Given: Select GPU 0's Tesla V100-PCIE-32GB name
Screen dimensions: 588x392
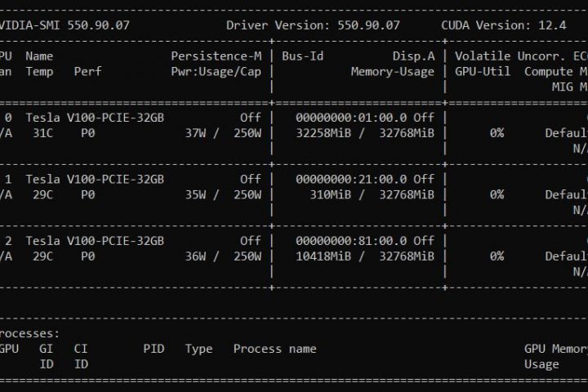Looking at the screenshot, I should (x=95, y=118).
